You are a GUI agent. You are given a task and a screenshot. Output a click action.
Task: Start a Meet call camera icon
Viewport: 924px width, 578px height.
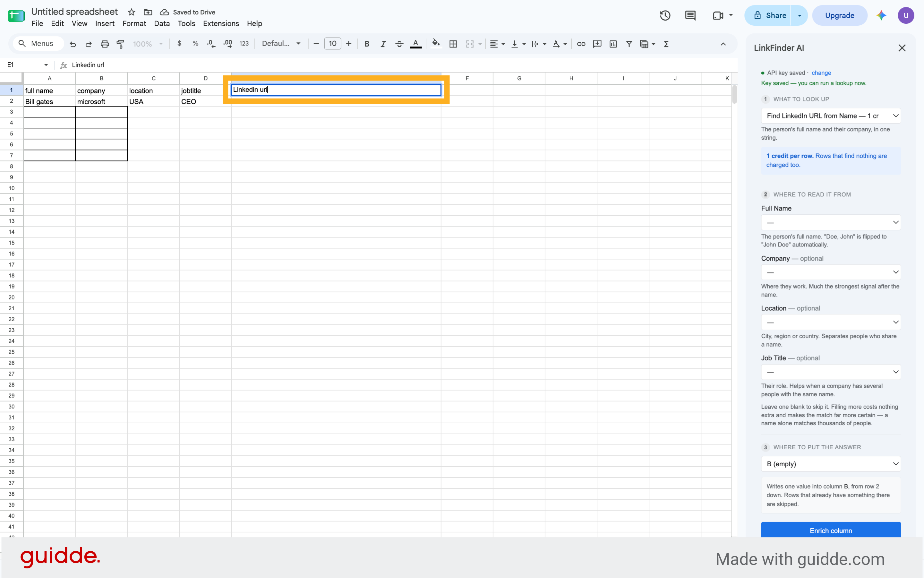point(718,16)
